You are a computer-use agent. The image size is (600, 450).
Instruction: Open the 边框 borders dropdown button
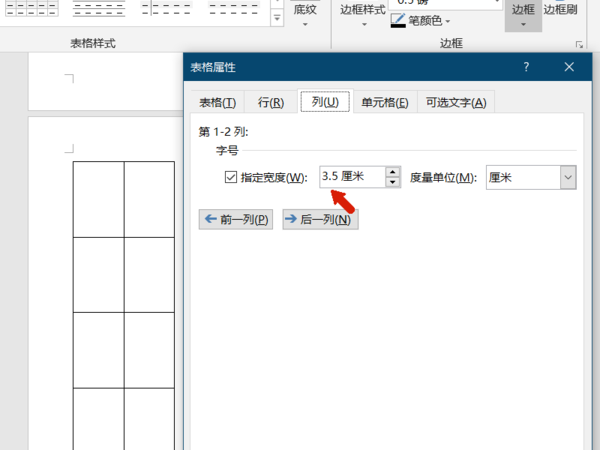pyautogui.click(x=523, y=15)
